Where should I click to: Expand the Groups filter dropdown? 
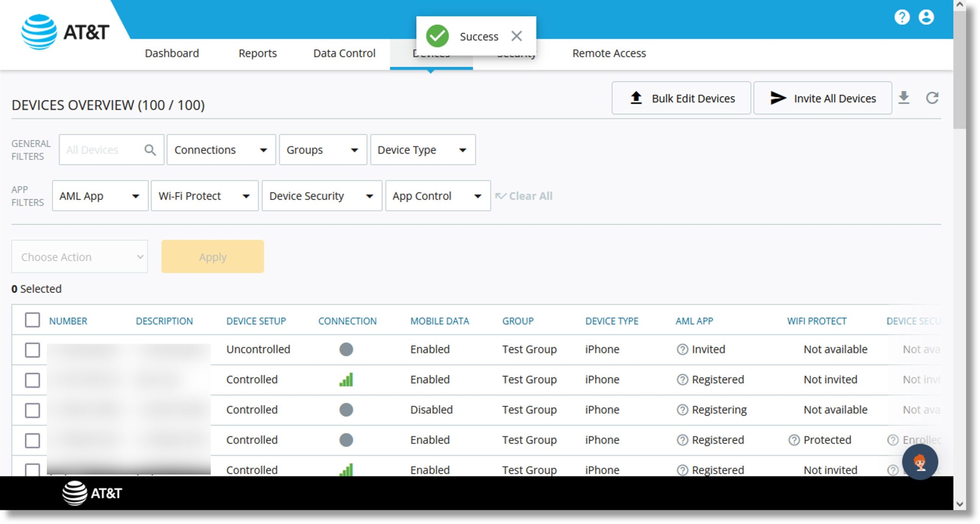click(322, 149)
